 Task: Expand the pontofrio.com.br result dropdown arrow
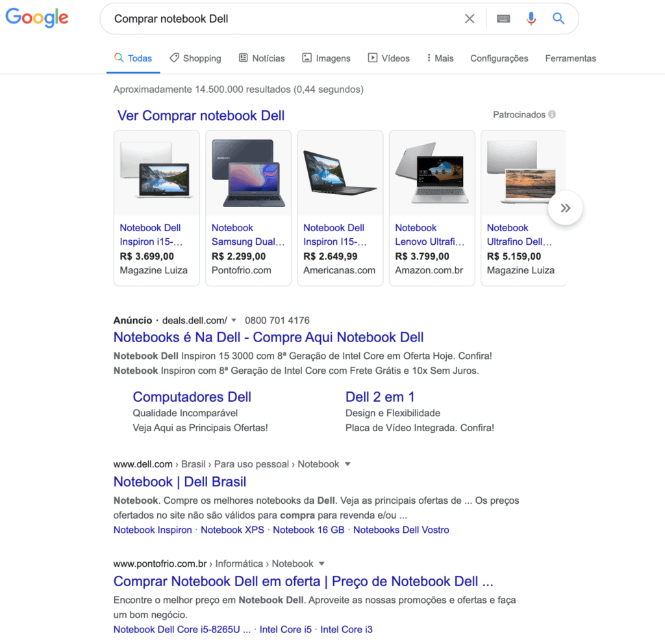(x=321, y=564)
